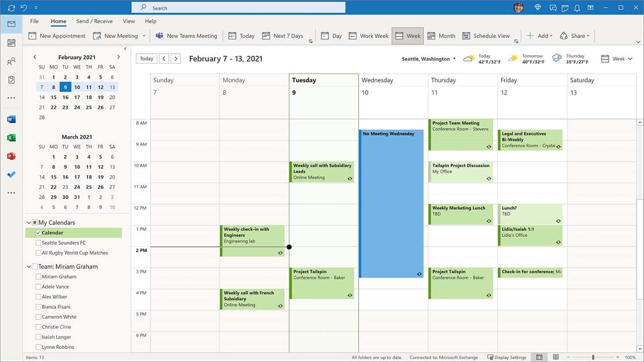The image size is (644, 362).
Task: Open the Add calendar dropdown
Action: pos(540,36)
